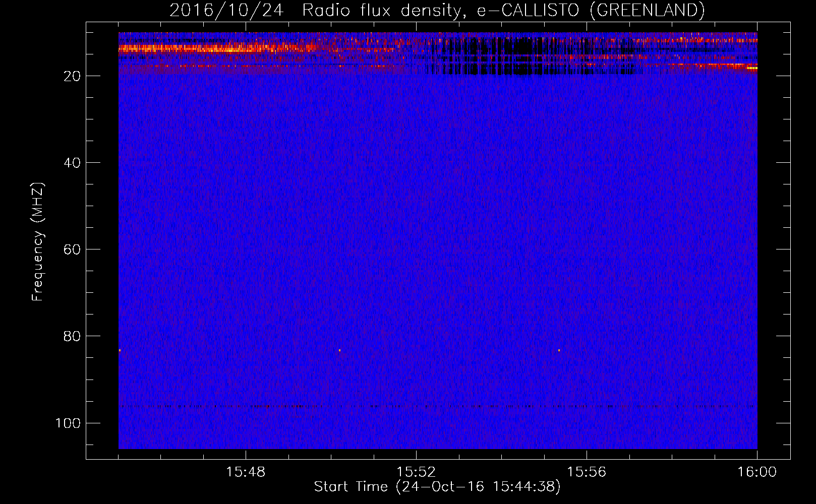This screenshot has height=504, width=816.
Task: Click the 'Frequency (MHZ)' axis label
Action: tap(38, 241)
